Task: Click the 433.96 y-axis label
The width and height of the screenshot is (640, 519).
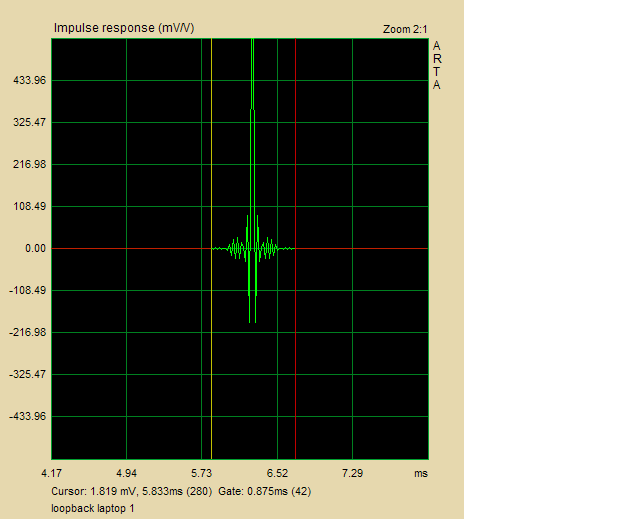Action: pyautogui.click(x=30, y=80)
